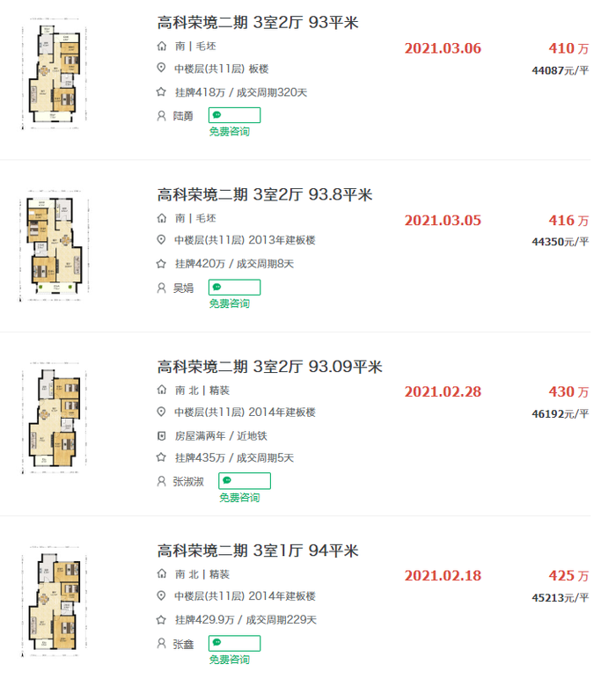The height and width of the screenshot is (686, 616).
Task: Click the house icon in the 93.09平米 listing
Action: coord(162,390)
